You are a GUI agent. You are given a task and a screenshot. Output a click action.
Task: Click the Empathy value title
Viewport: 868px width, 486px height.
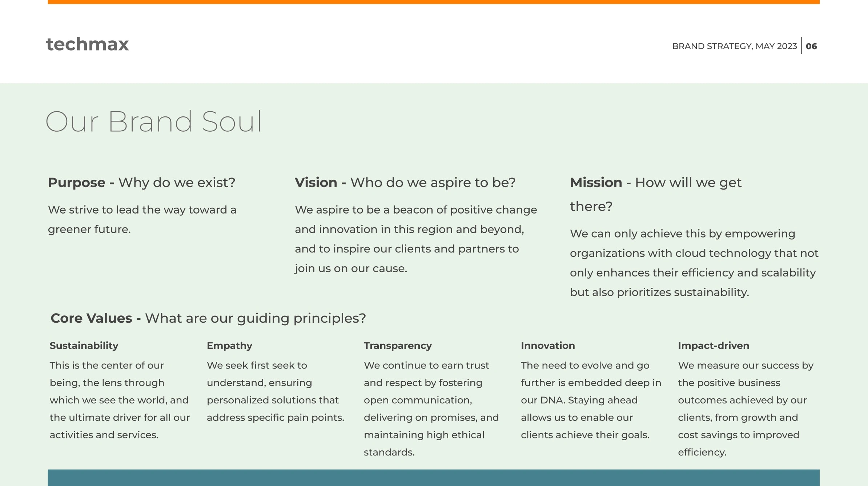(x=229, y=346)
